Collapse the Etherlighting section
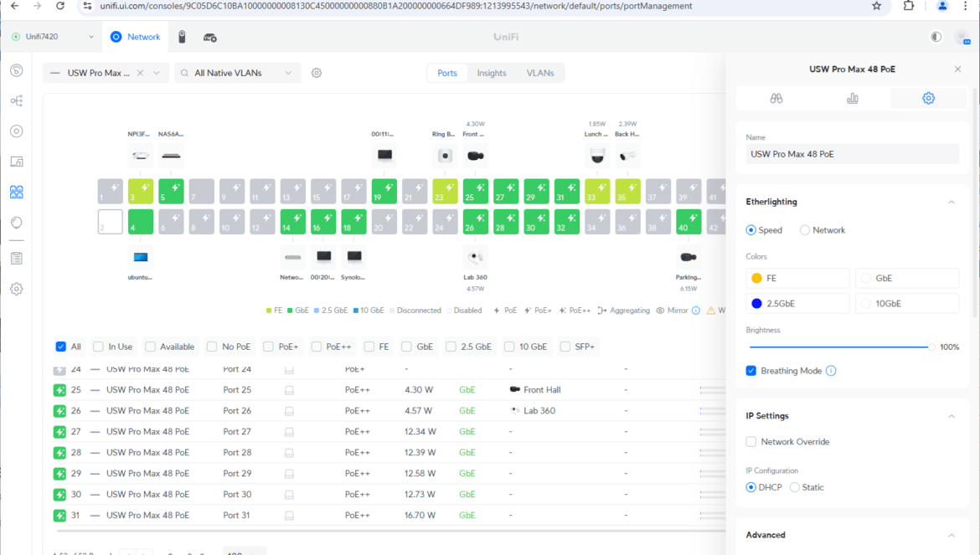Screen dimensions: 980x555 pyautogui.click(x=952, y=203)
